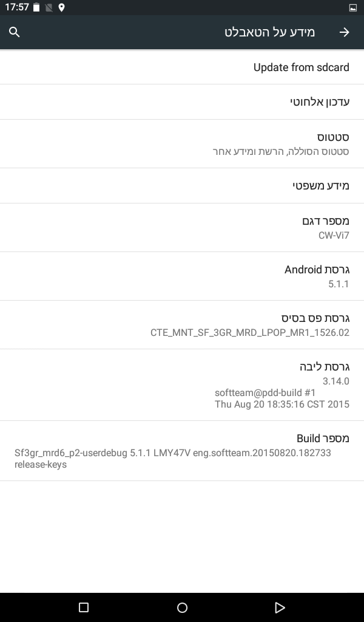Tap the search icon in the action bar

click(14, 32)
